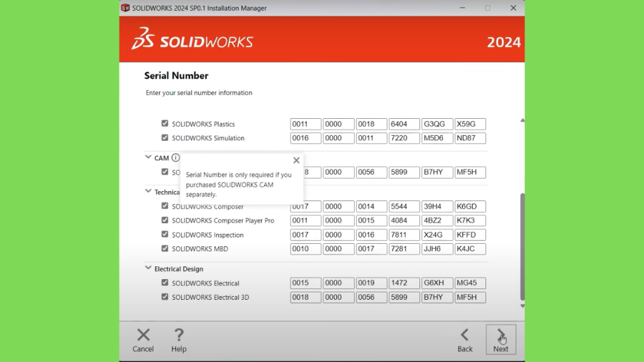Viewport: 644px width, 362px height.
Task: Click the vertical scrollbar thumb
Action: click(523, 246)
